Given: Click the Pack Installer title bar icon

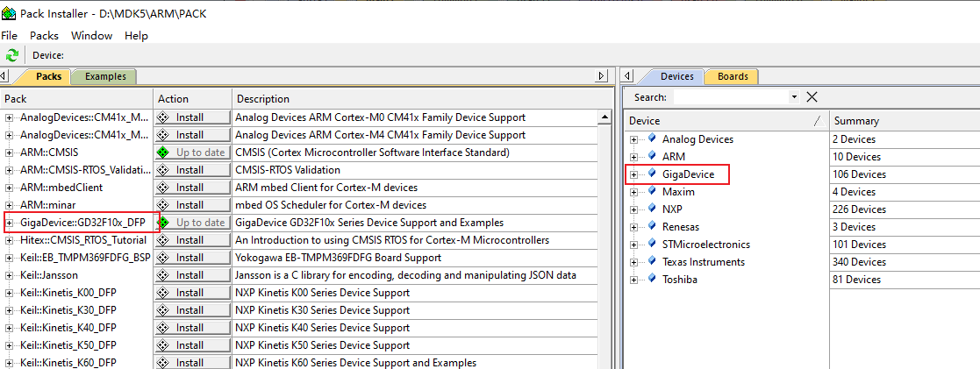Looking at the screenshot, I should pyautogui.click(x=8, y=13).
